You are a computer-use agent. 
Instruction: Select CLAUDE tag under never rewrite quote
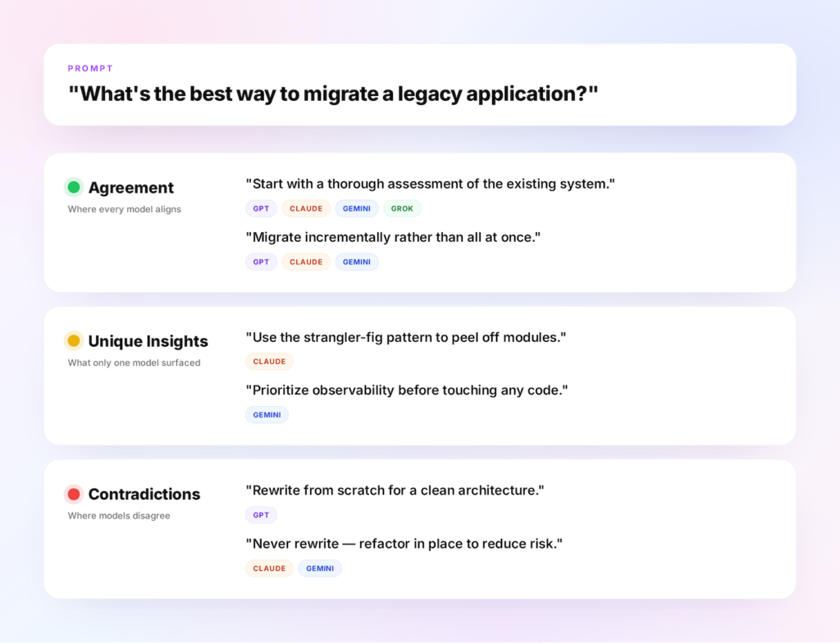point(269,568)
